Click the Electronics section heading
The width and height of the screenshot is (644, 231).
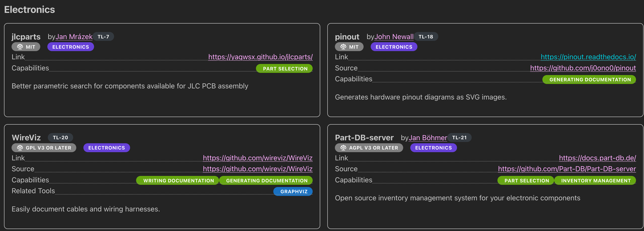click(x=29, y=10)
